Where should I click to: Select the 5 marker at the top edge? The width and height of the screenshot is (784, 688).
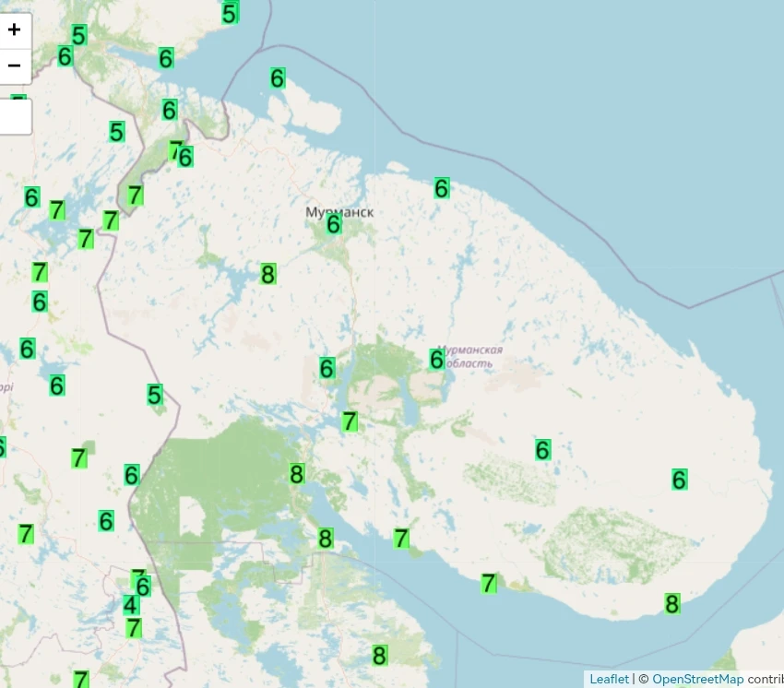[x=230, y=14]
